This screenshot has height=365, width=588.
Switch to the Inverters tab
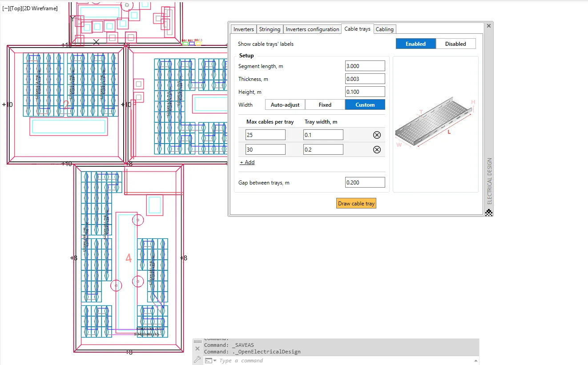tap(244, 29)
